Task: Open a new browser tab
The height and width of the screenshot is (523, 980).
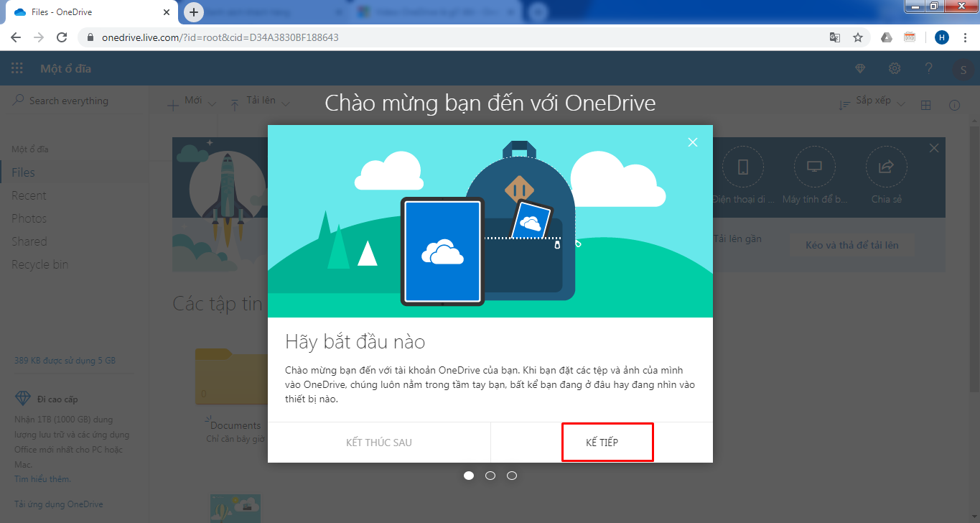Action: coord(193,12)
